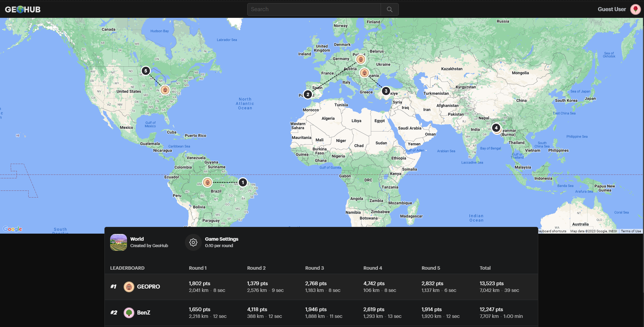Click GEOPRO's player avatar in the leaderboard
The height and width of the screenshot is (327, 644).
click(129, 287)
